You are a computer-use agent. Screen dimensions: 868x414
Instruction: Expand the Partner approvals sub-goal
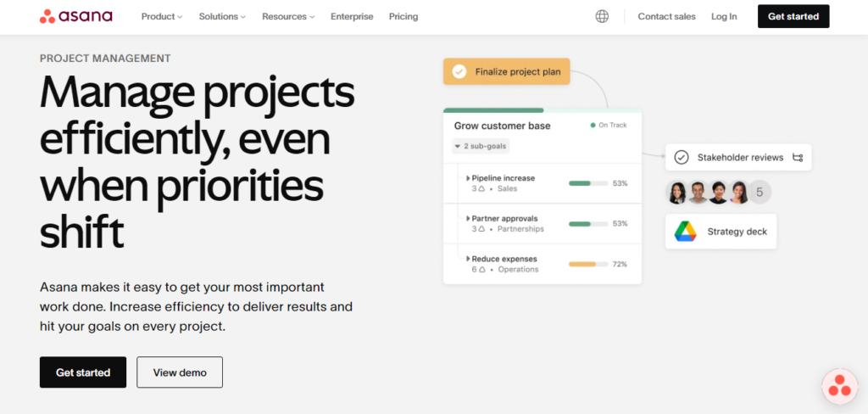pos(468,219)
